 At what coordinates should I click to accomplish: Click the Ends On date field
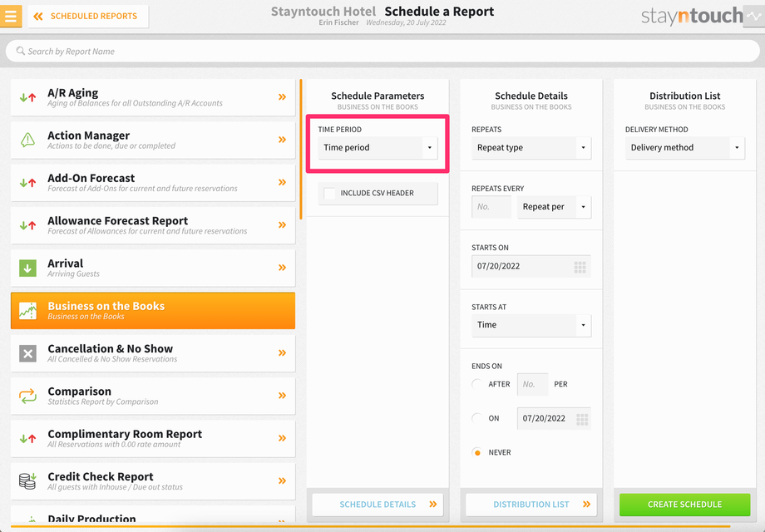tap(555, 418)
